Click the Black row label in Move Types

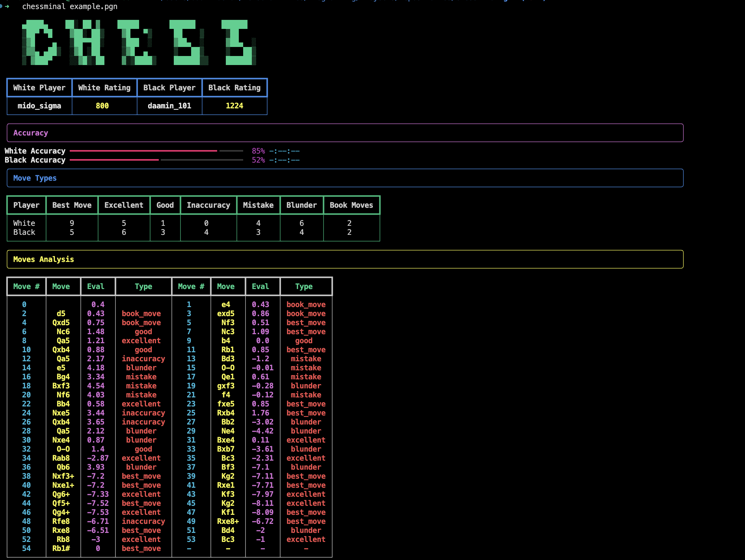24,232
